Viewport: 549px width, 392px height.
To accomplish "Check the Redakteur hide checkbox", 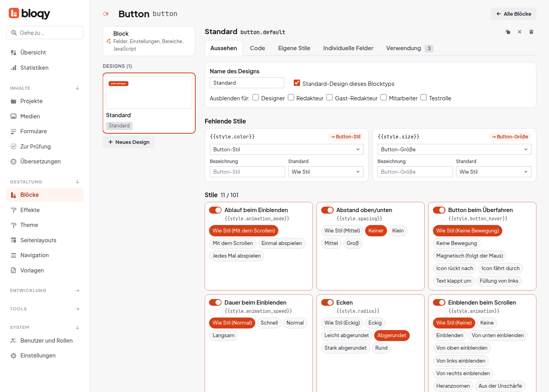I will tap(291, 97).
